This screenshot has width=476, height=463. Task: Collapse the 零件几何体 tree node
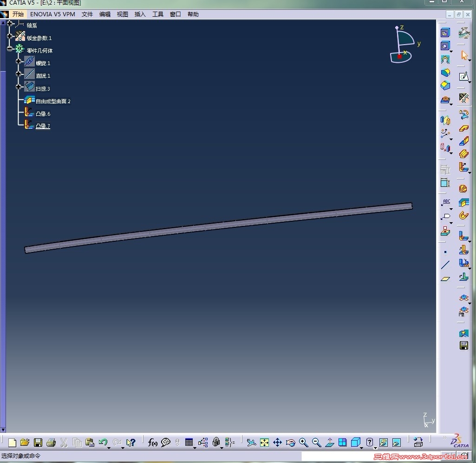pos(10,49)
